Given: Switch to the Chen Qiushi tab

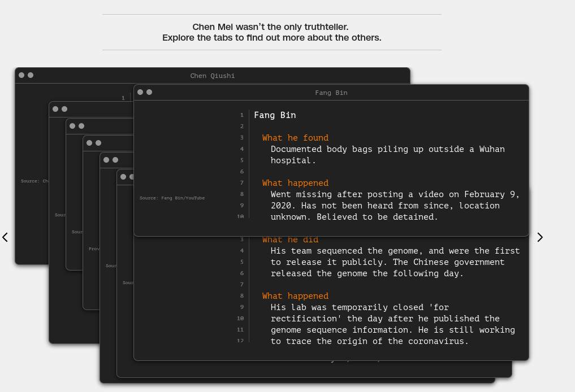Looking at the screenshot, I should click(212, 76).
